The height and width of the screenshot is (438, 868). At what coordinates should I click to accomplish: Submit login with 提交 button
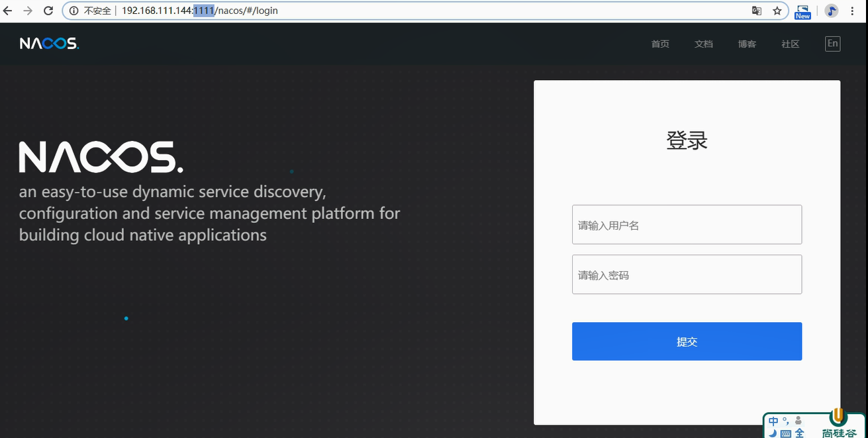click(x=687, y=341)
